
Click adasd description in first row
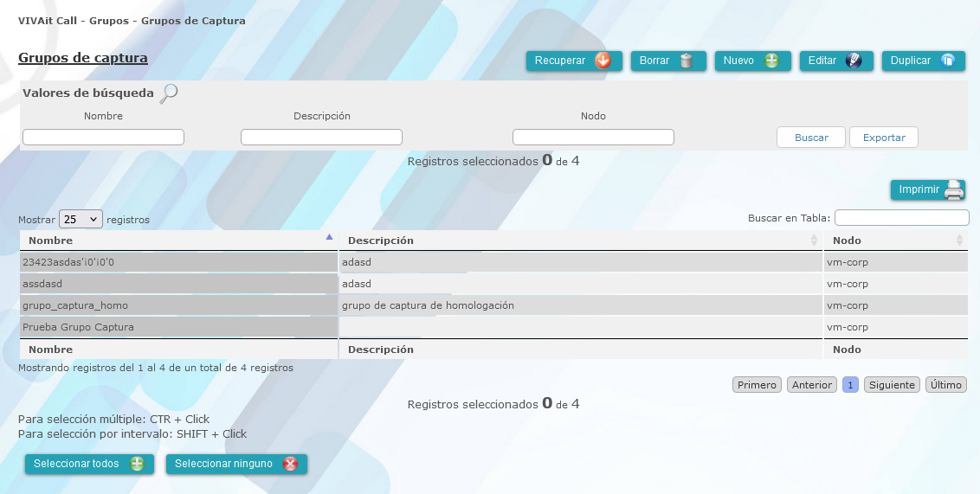pyautogui.click(x=357, y=262)
